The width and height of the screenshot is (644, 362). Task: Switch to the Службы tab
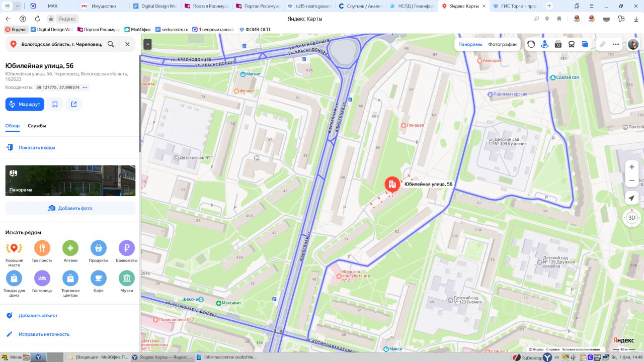click(37, 126)
